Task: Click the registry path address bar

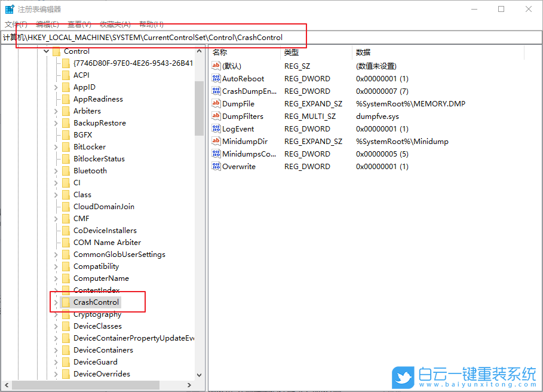Action: click(179, 37)
